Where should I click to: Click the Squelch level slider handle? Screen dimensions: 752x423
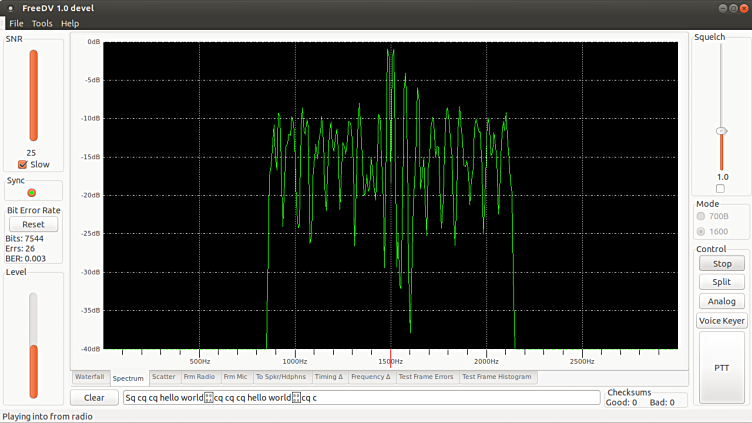(721, 131)
